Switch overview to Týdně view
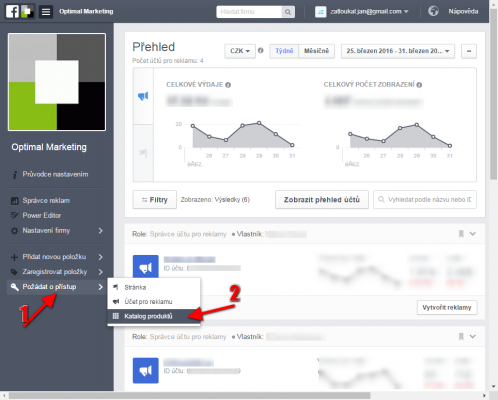Image resolution: width=498 pixels, height=400 pixels. [x=284, y=51]
